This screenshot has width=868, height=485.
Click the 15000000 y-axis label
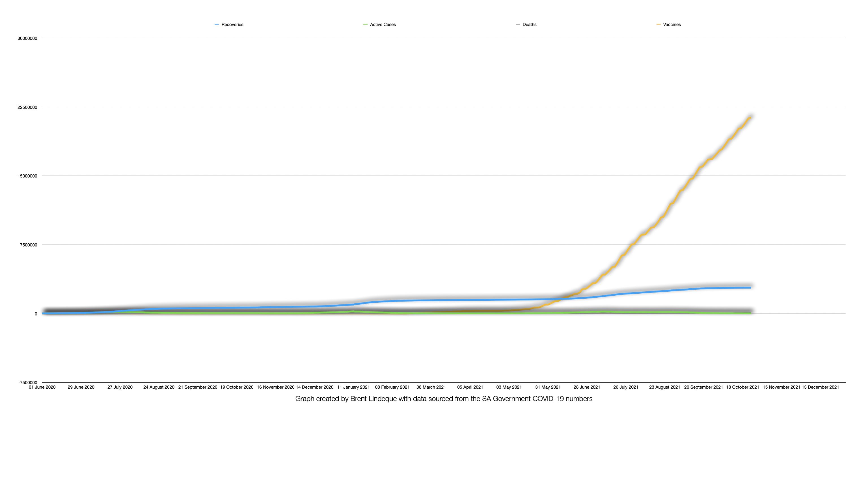(x=27, y=176)
